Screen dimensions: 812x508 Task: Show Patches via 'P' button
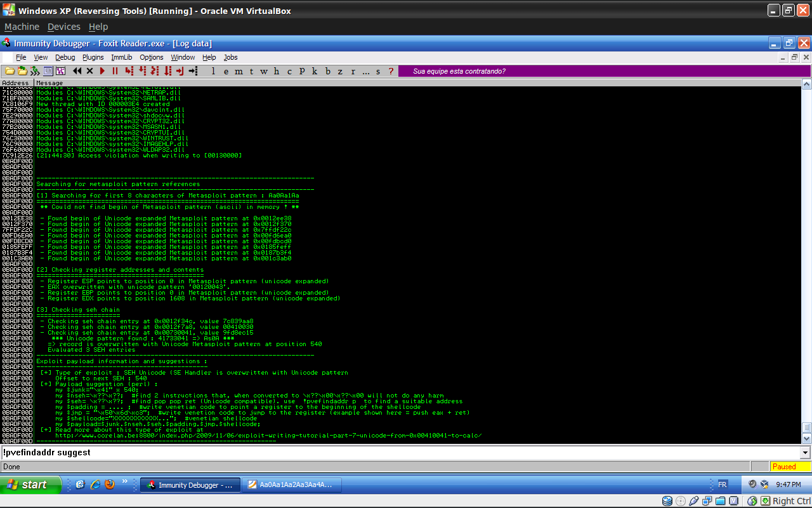pos(302,71)
